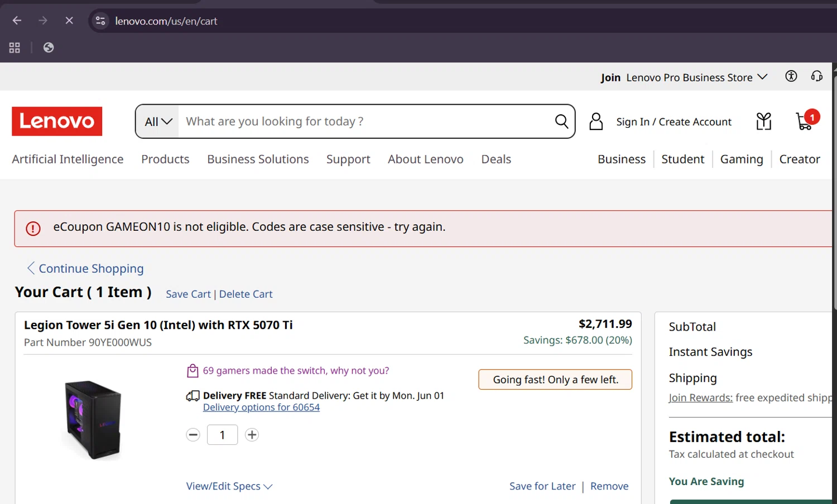Image resolution: width=837 pixels, height=504 pixels.
Task: Decrease quantity with the minus button
Action: click(193, 435)
